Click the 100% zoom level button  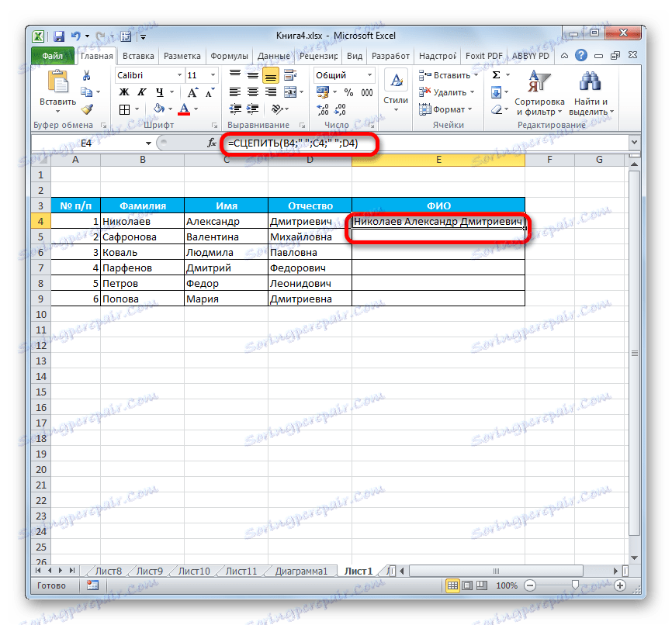507,585
